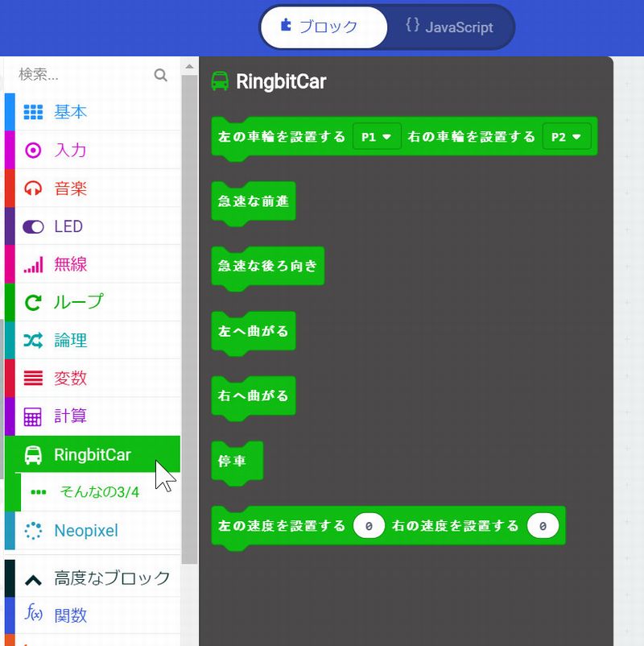Open the ループ loop arrow icon
Image resolution: width=644 pixels, height=646 pixels.
click(x=33, y=302)
